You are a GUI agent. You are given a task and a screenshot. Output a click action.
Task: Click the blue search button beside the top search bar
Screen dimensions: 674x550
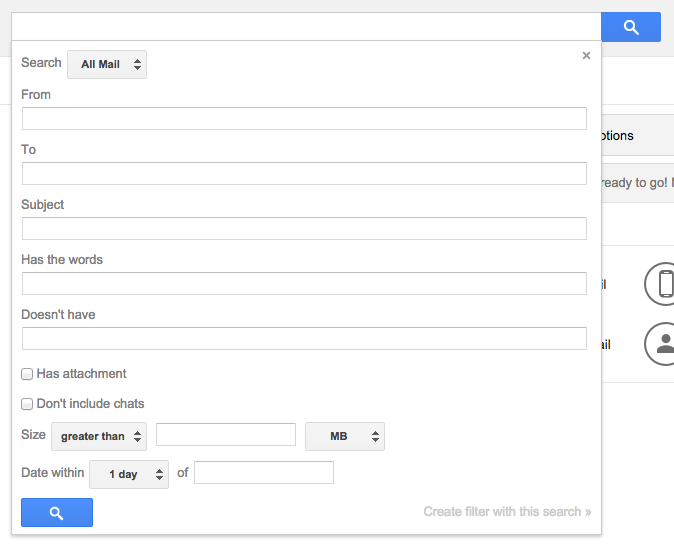tap(631, 27)
